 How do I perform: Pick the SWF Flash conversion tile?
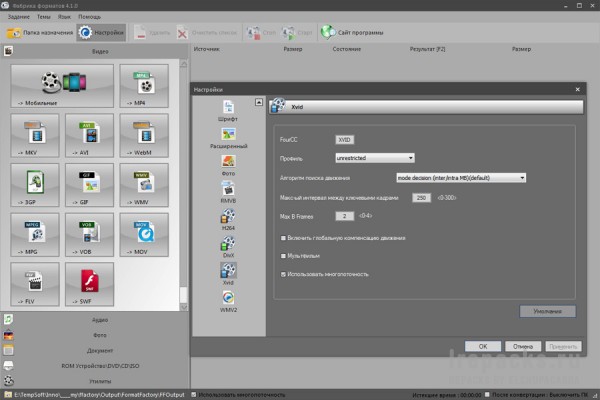[x=89, y=284]
